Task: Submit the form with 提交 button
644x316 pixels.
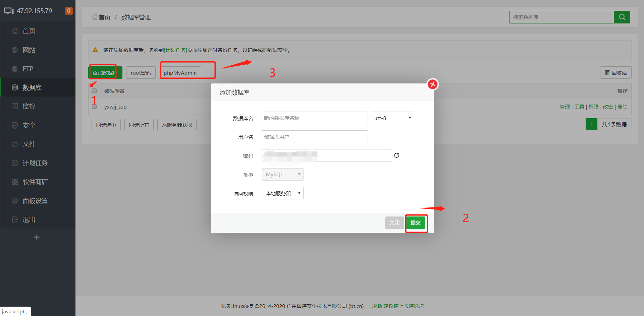Action: (x=416, y=223)
